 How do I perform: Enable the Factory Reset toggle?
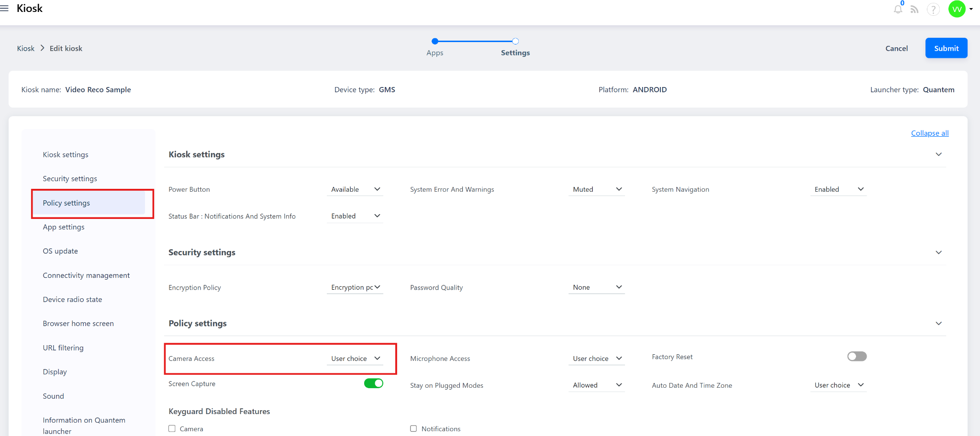pos(857,357)
